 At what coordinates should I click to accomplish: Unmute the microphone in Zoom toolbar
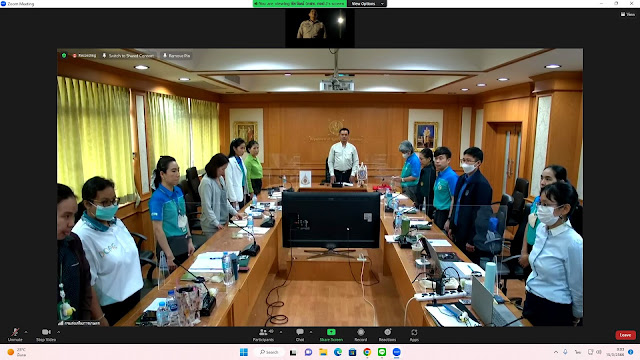[x=15, y=334]
